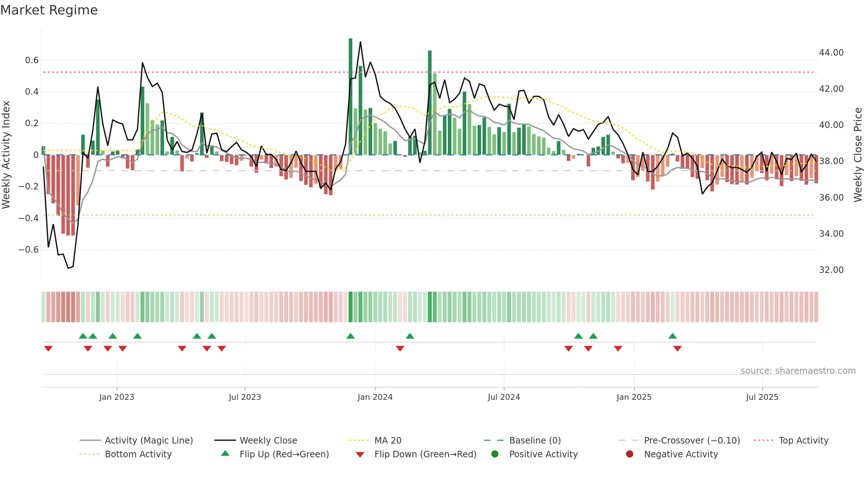Click the 0.2 activity axis value
Screen dimensions: 868x488
[x=32, y=123]
